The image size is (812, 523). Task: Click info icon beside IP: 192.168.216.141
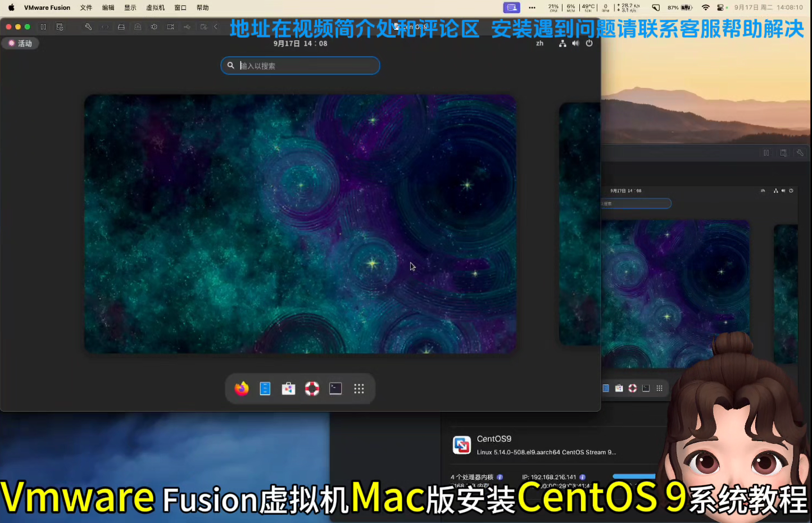coord(582,477)
